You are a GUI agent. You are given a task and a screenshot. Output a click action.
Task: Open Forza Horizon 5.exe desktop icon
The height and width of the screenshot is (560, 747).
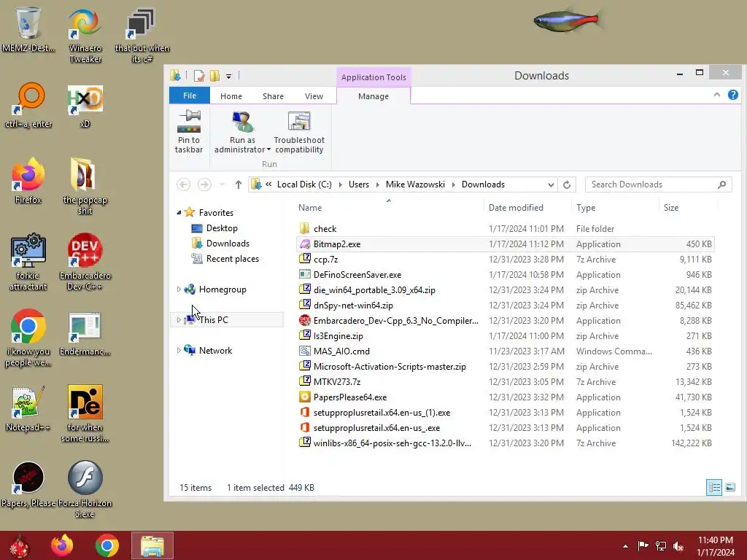[85, 489]
